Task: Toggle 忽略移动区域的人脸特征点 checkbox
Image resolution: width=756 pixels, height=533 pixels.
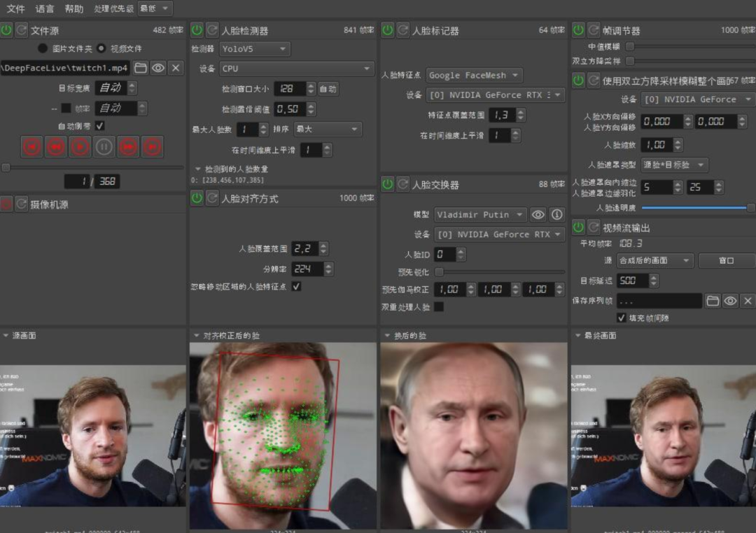Action: tap(297, 286)
